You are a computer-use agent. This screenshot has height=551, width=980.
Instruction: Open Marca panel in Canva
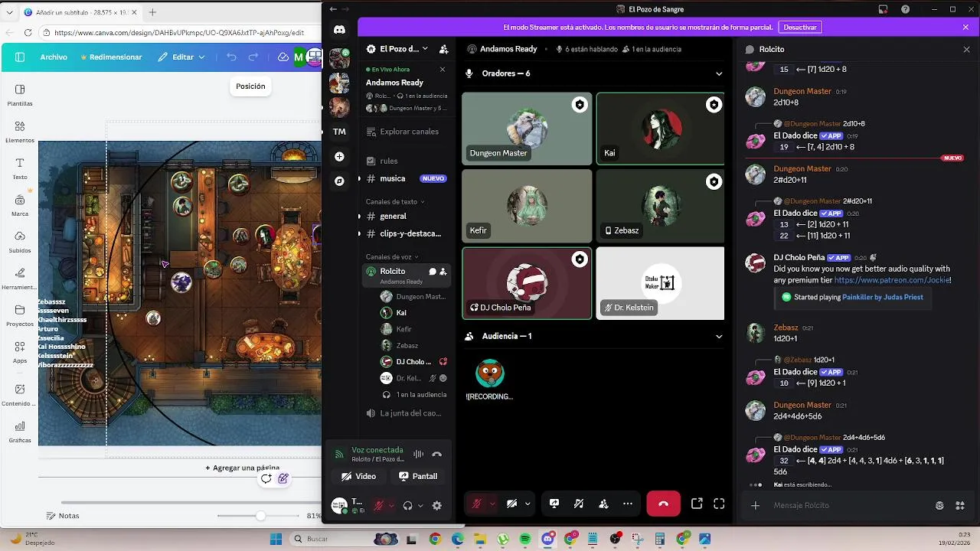coord(20,205)
